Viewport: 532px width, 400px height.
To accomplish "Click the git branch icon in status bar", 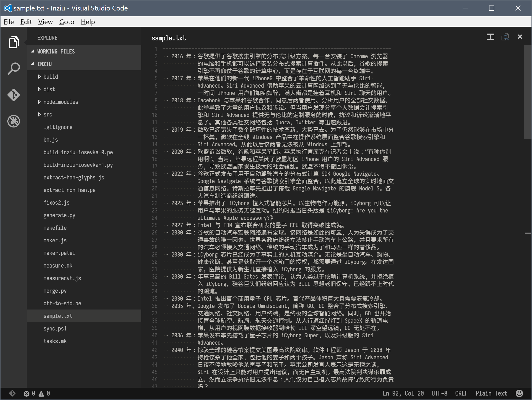I will (12, 393).
